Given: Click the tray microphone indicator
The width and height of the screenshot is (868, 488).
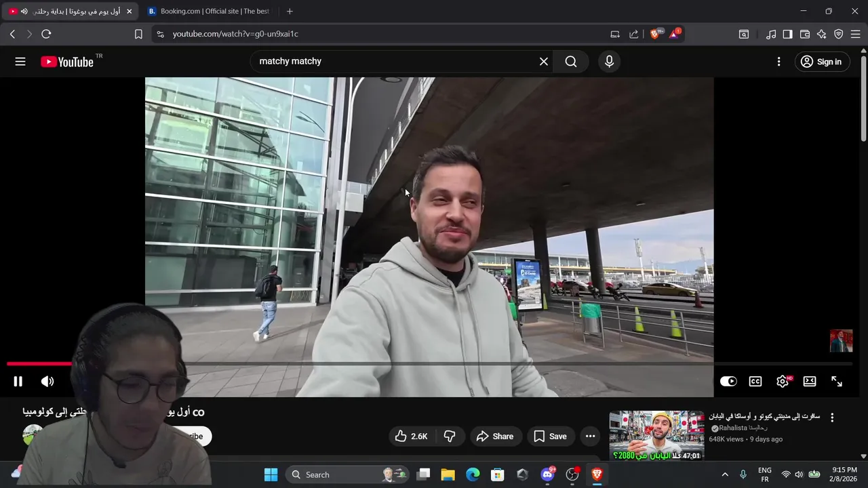Looking at the screenshot, I should pyautogui.click(x=743, y=474).
